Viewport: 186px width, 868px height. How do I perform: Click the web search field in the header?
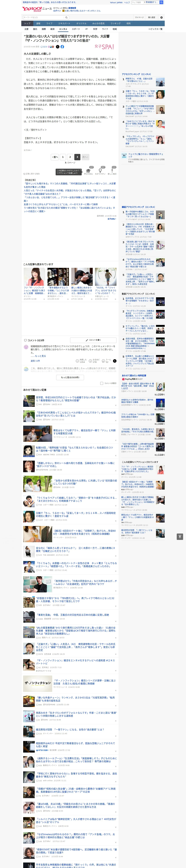point(137,2)
